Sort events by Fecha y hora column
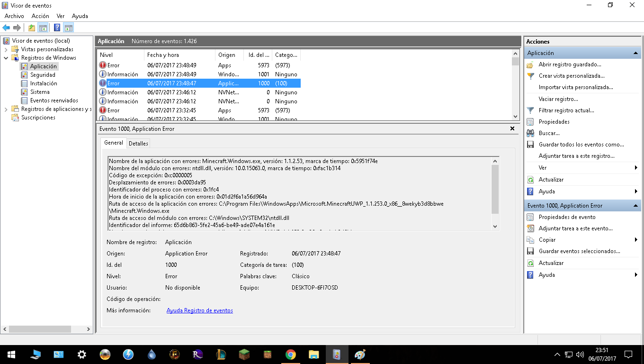Screen dimensions: 644x364 pyautogui.click(x=163, y=55)
